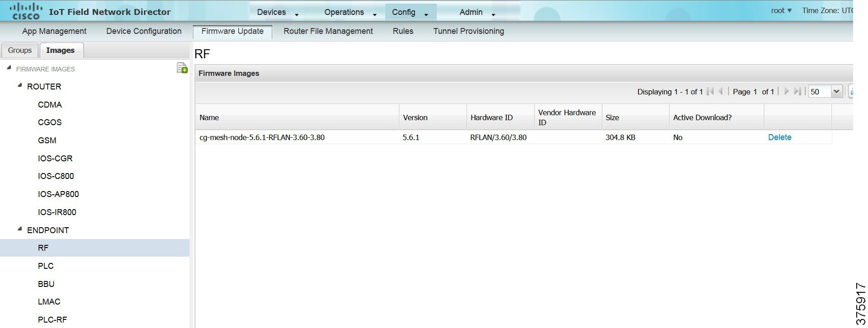Open the Devices menu
This screenshot has height=328, width=868.
[277, 12]
